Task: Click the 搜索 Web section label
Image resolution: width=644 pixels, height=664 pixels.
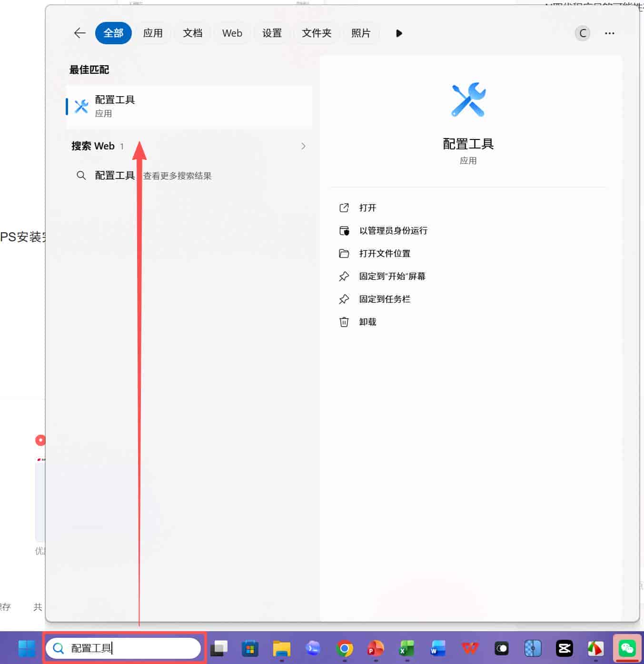Action: [x=93, y=146]
